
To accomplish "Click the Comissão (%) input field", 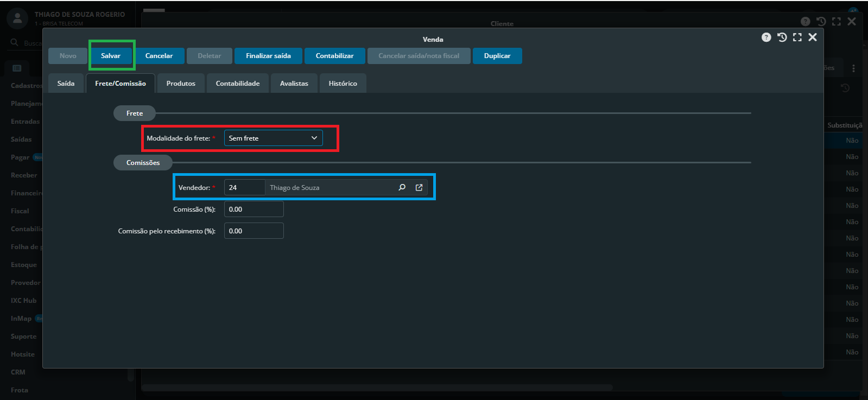I will tap(254, 209).
